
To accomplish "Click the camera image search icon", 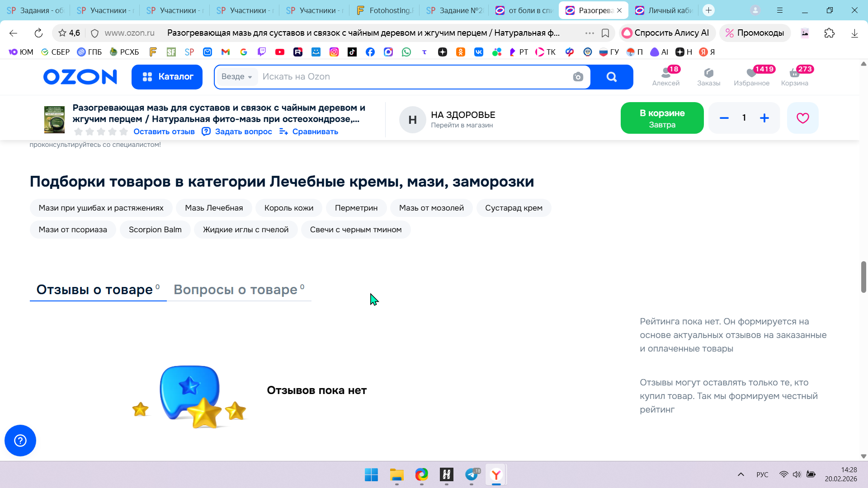I will (578, 77).
